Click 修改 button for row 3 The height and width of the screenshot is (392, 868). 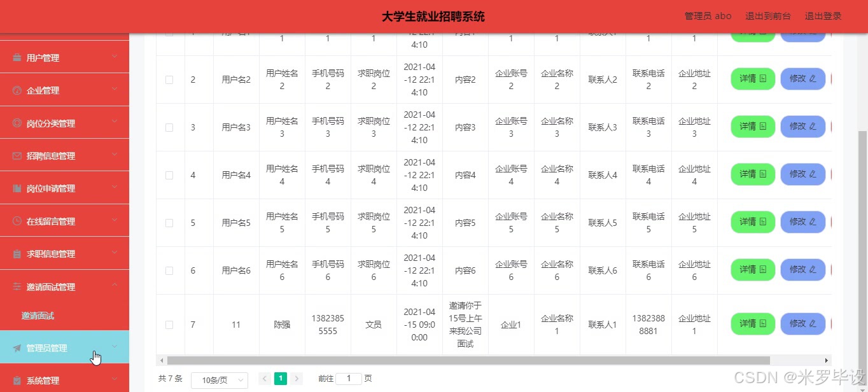click(802, 127)
